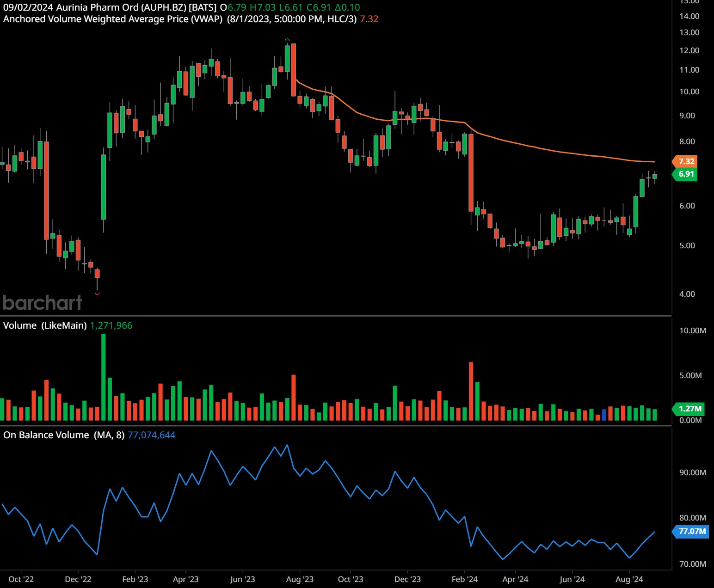Click the green high marker above the peak candle
Screen dimensions: 714x588
287,40
